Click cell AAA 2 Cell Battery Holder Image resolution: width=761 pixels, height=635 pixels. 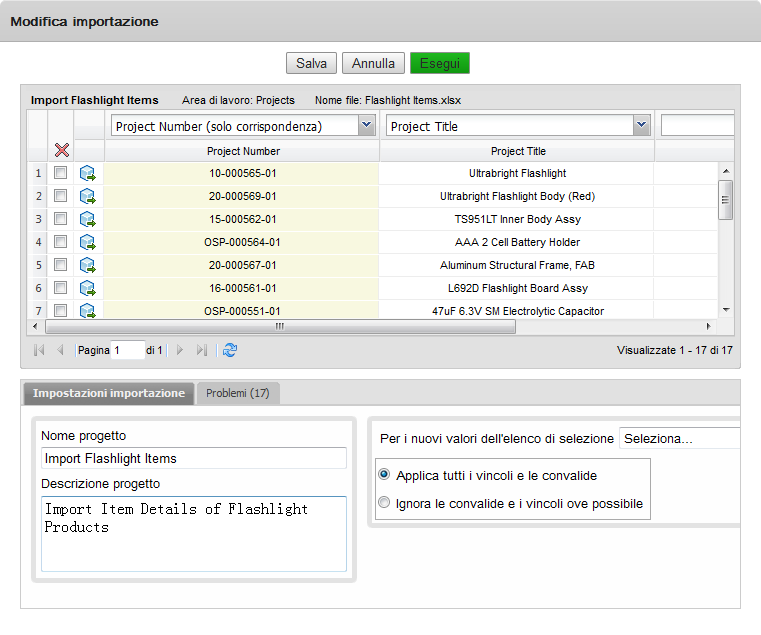[x=517, y=242]
